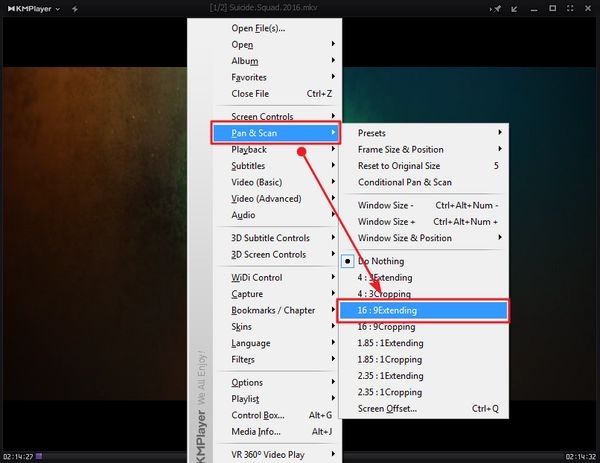
Task: Open the Language submenu
Action: [276, 343]
